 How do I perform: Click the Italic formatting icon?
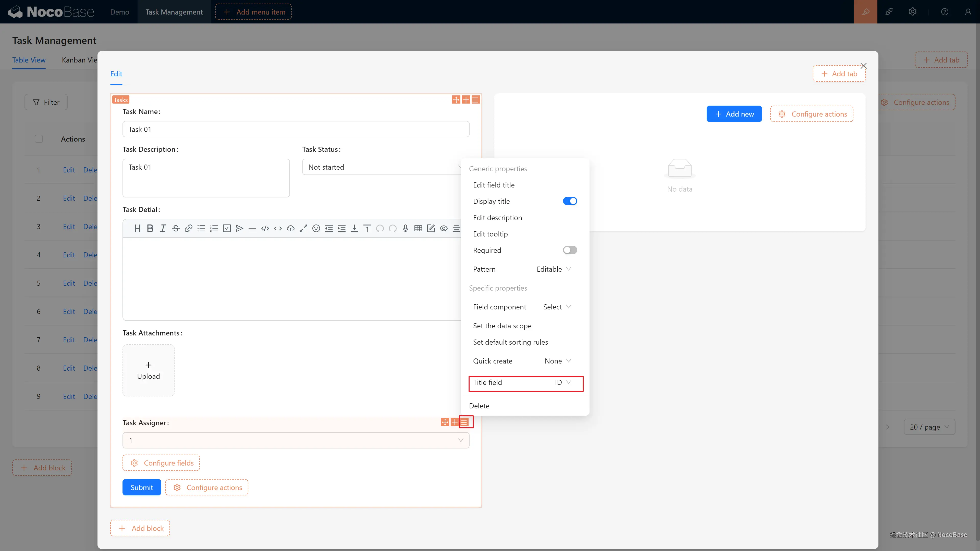(x=163, y=228)
